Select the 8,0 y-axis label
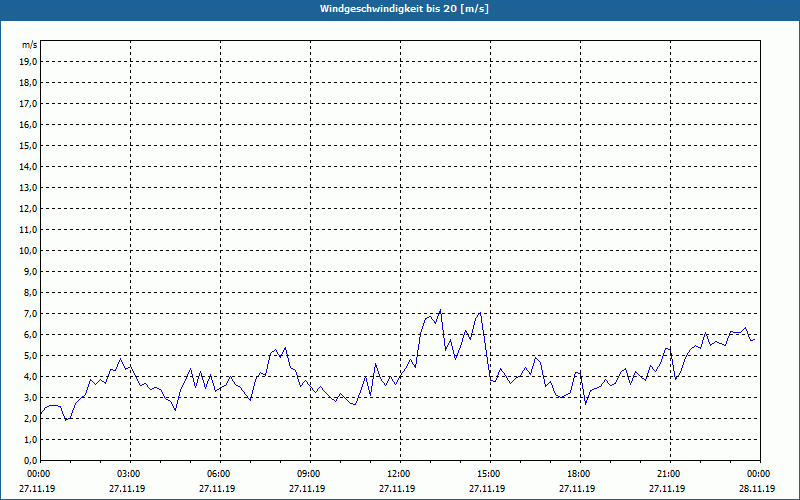Image resolution: width=800 pixels, height=500 pixels. (30, 293)
